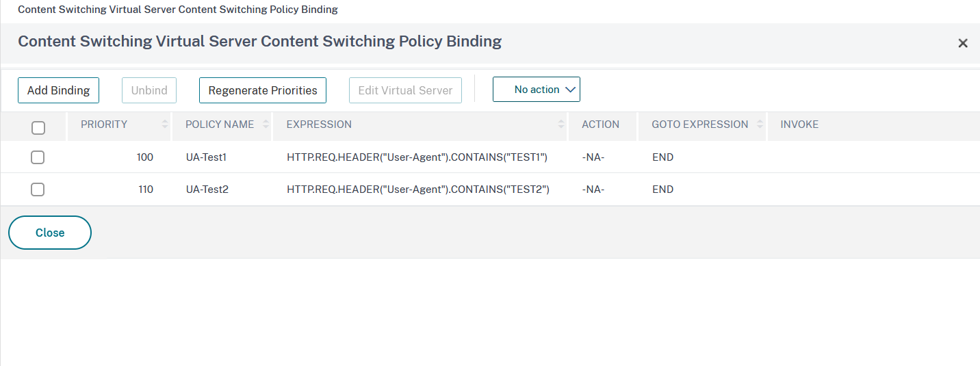The width and height of the screenshot is (980, 366).
Task: Sort by the Expression column sort arrows
Action: pos(561,125)
